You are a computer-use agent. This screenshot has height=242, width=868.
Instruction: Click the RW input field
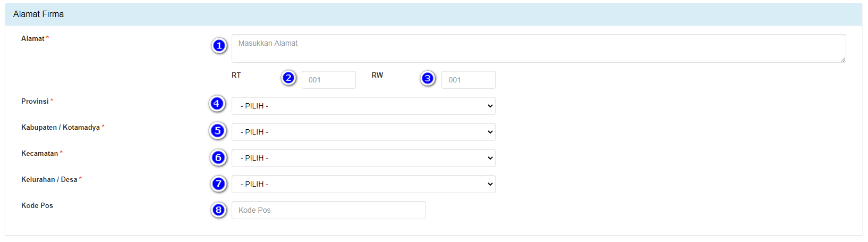[x=468, y=80]
